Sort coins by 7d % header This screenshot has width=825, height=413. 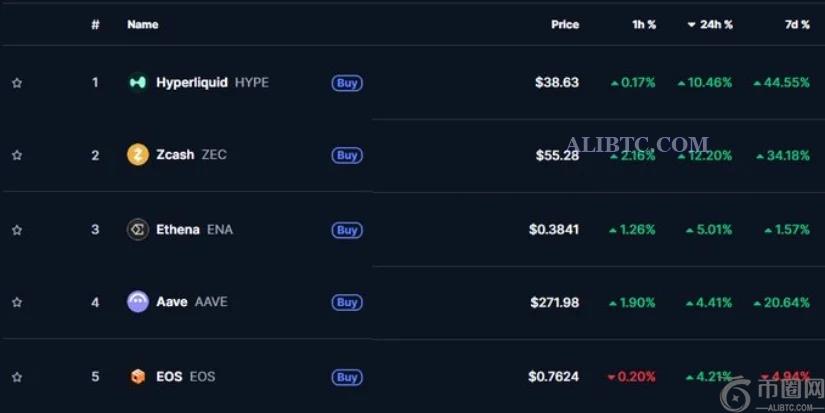[x=797, y=24]
